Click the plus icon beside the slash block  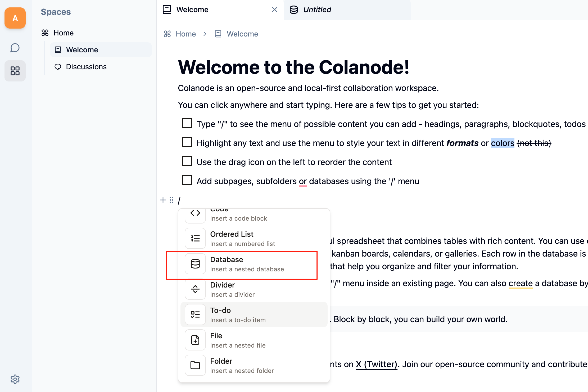pos(163,200)
